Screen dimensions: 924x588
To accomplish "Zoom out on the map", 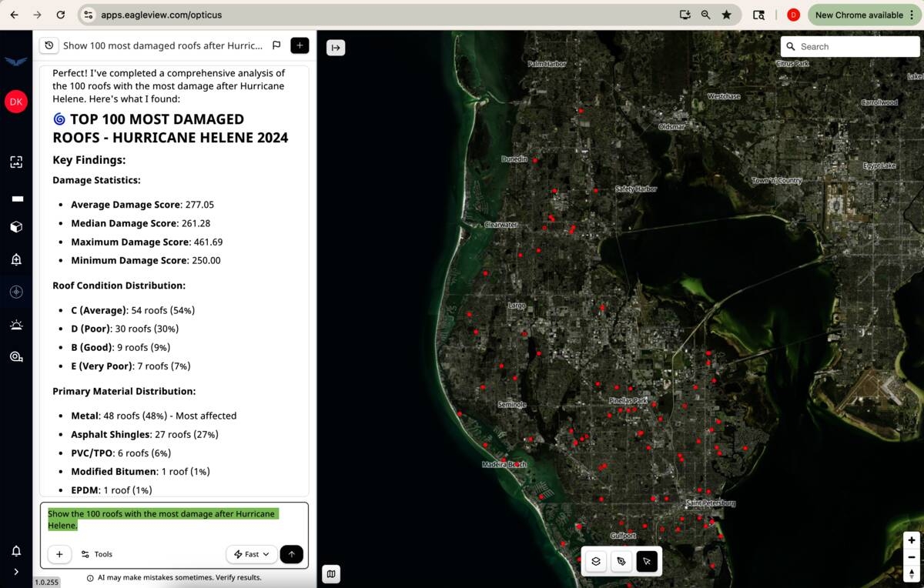I will click(912, 557).
